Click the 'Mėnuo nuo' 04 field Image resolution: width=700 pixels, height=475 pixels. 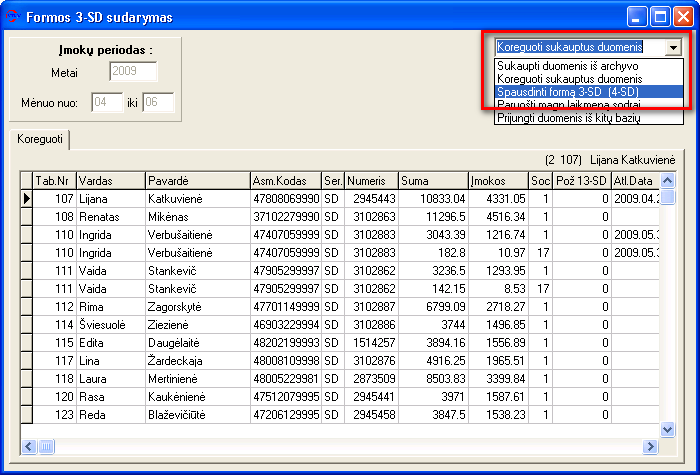point(107,102)
